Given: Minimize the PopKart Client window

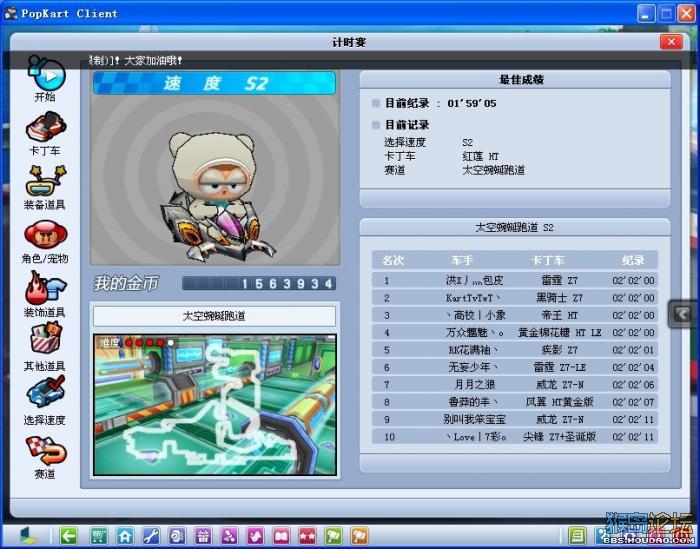Looking at the screenshot, I should tap(646, 13).
